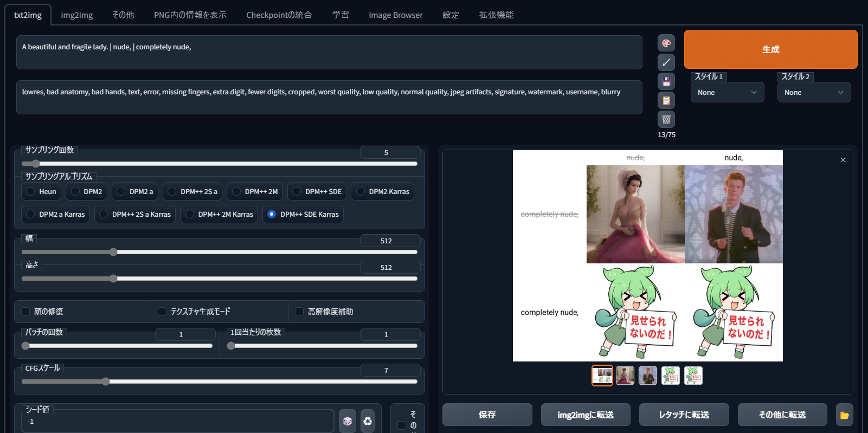Open the スタイル2 dropdown
Screen dimensions: 868x433
pos(814,92)
